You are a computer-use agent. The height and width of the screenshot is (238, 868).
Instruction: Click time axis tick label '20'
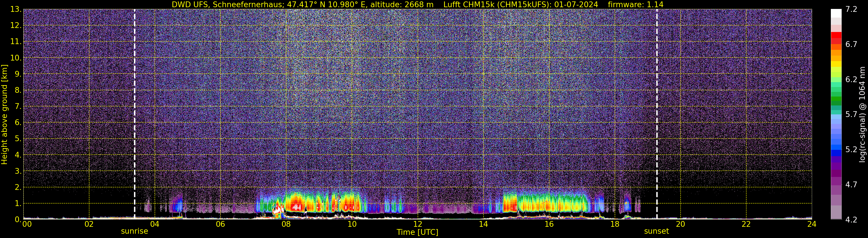pos(680,224)
